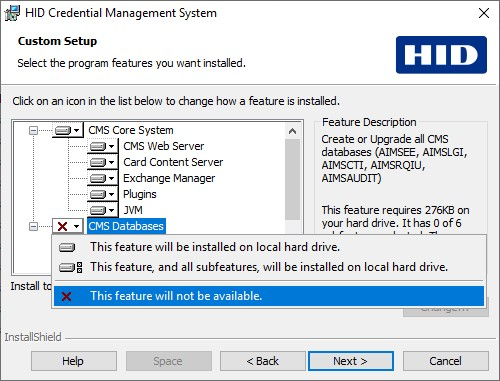Close the installer window
500x381 pixels.
484,13
